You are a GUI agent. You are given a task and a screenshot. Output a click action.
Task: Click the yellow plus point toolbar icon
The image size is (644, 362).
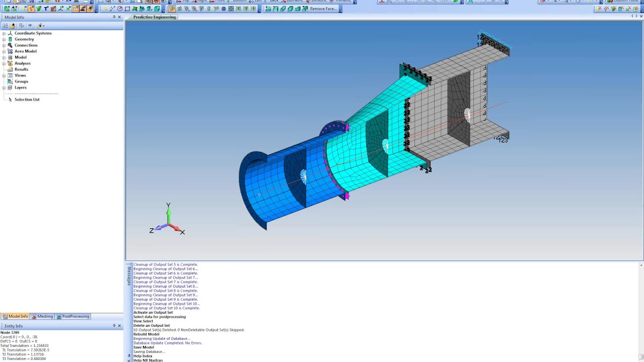pos(105,9)
